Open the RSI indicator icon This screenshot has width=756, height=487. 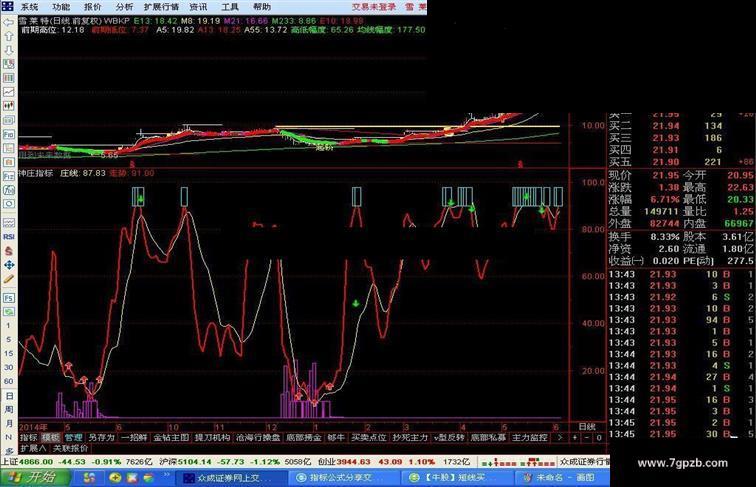point(9,237)
